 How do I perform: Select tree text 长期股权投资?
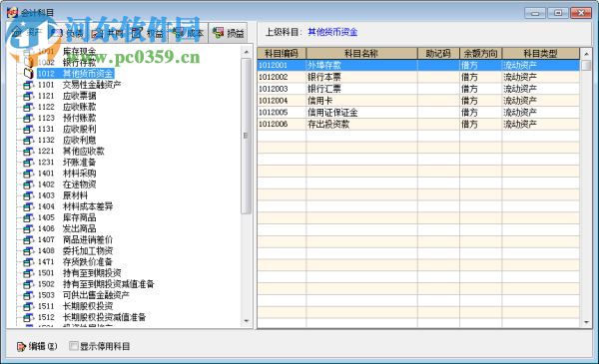pos(88,306)
